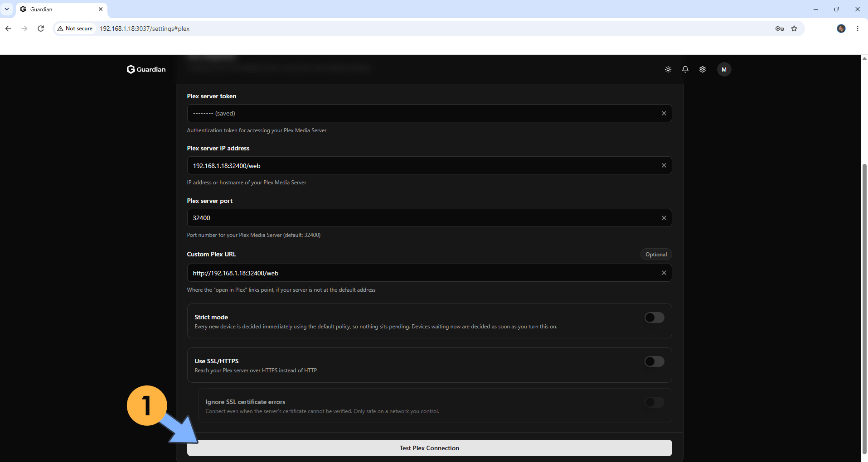Open notifications bell icon
The width and height of the screenshot is (868, 462).
685,69
